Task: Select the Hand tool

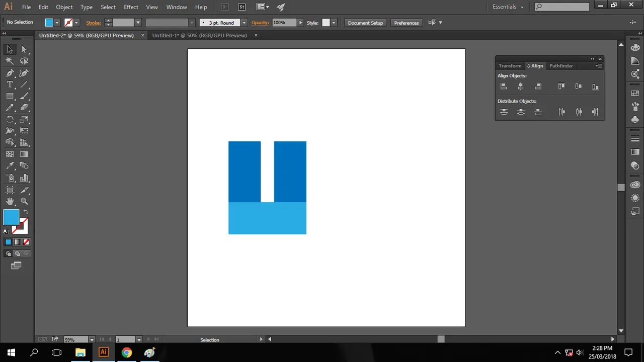Action: point(10,201)
